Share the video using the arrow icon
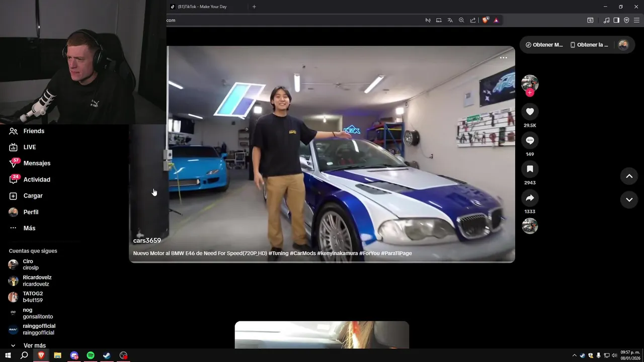 click(530, 198)
